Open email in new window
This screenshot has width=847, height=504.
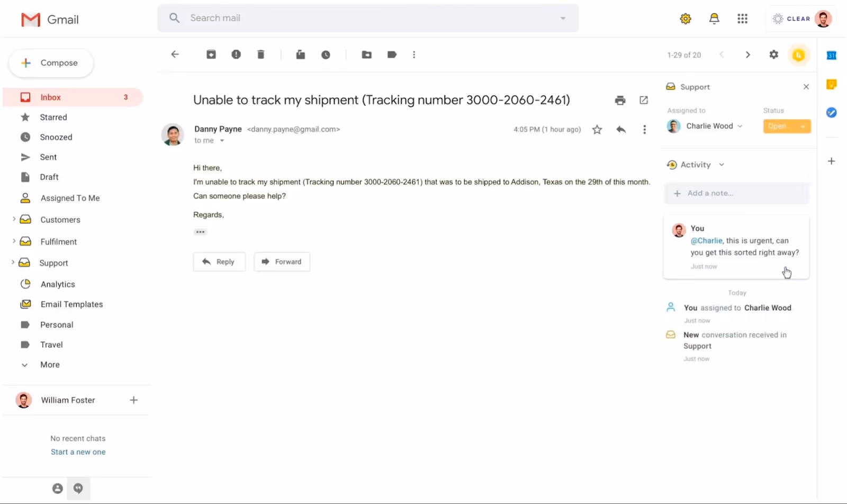click(644, 100)
